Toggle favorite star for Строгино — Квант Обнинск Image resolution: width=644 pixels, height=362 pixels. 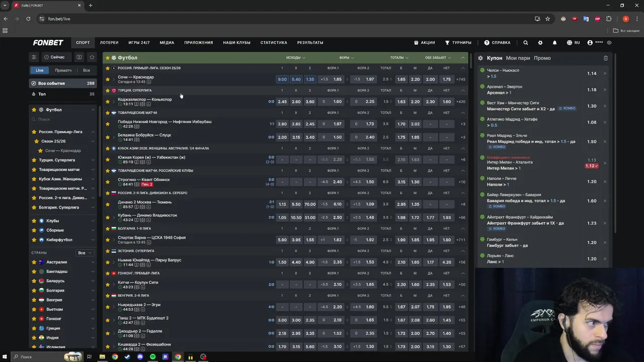tap(108, 182)
